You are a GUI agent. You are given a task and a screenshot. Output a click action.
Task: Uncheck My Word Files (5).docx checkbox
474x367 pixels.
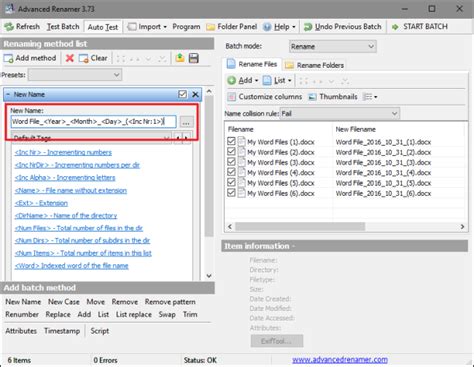231,183
